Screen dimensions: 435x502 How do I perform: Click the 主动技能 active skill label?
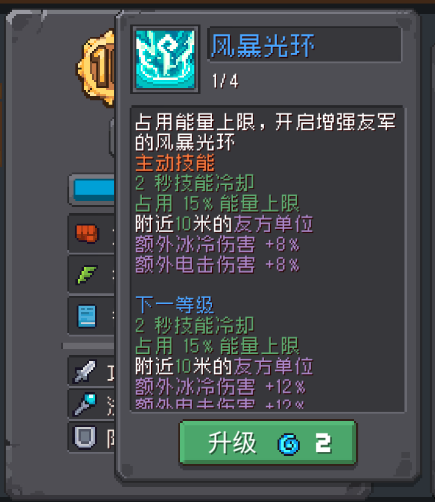pos(175,163)
